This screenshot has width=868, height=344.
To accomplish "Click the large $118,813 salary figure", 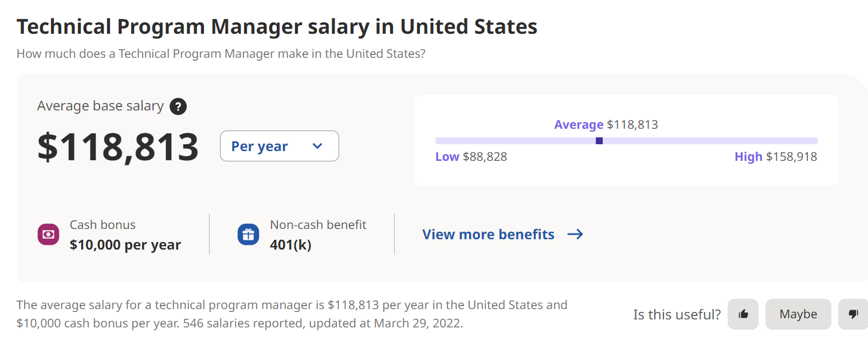I will click(118, 147).
